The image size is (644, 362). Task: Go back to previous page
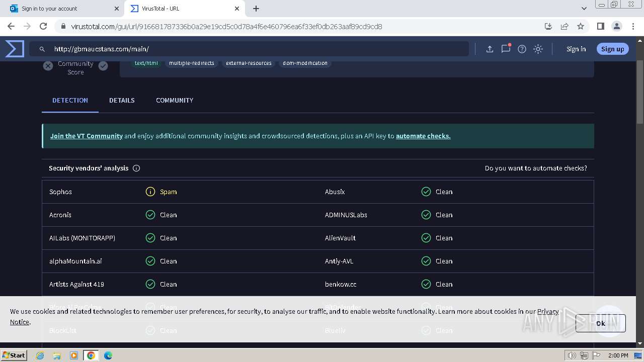tap(11, 26)
